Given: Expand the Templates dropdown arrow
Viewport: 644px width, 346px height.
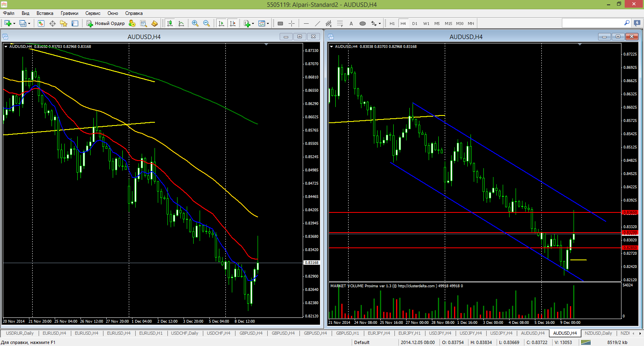Looking at the screenshot, I should [x=268, y=24].
